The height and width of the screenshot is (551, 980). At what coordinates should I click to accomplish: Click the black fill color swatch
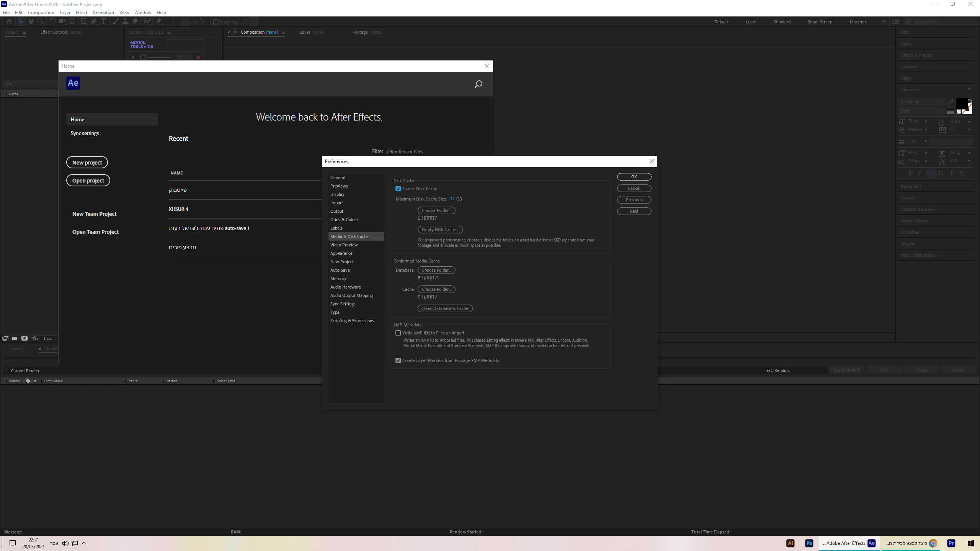pyautogui.click(x=961, y=103)
